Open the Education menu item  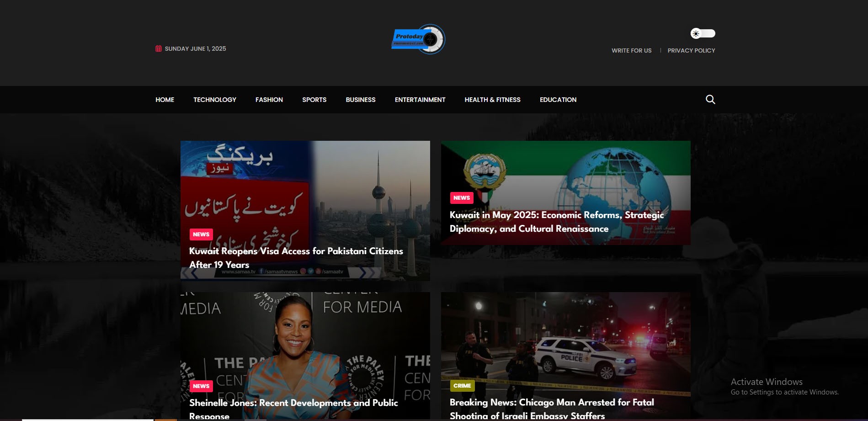558,100
